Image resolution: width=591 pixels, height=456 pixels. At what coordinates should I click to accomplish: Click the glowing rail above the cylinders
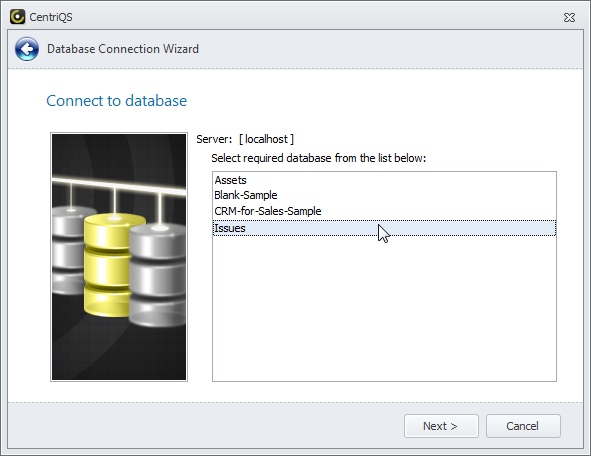pyautogui.click(x=119, y=184)
